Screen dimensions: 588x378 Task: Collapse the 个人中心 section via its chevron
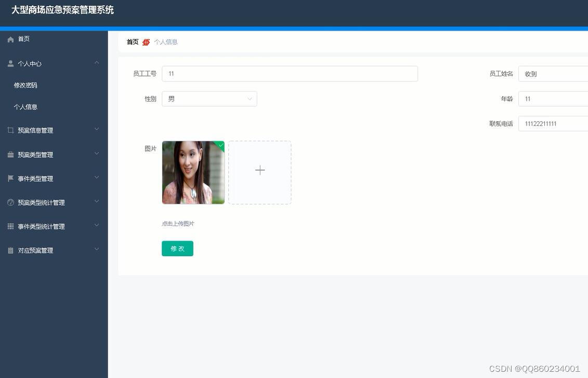tap(97, 62)
